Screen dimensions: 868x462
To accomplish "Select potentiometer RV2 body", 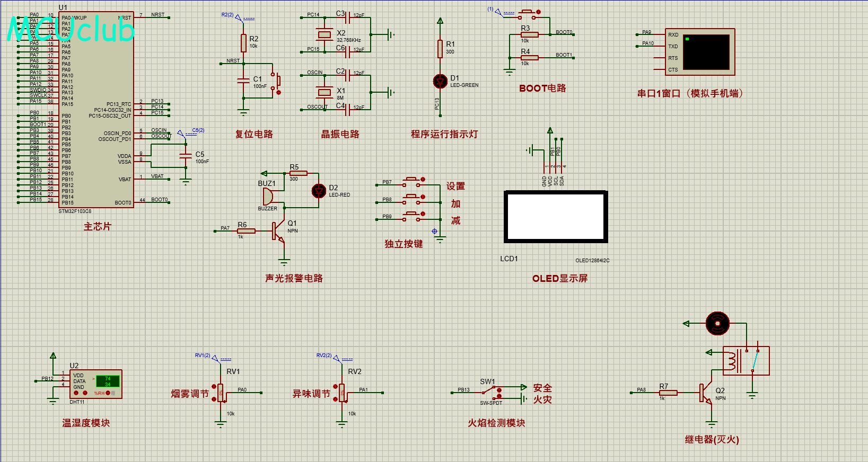I will 343,393.
